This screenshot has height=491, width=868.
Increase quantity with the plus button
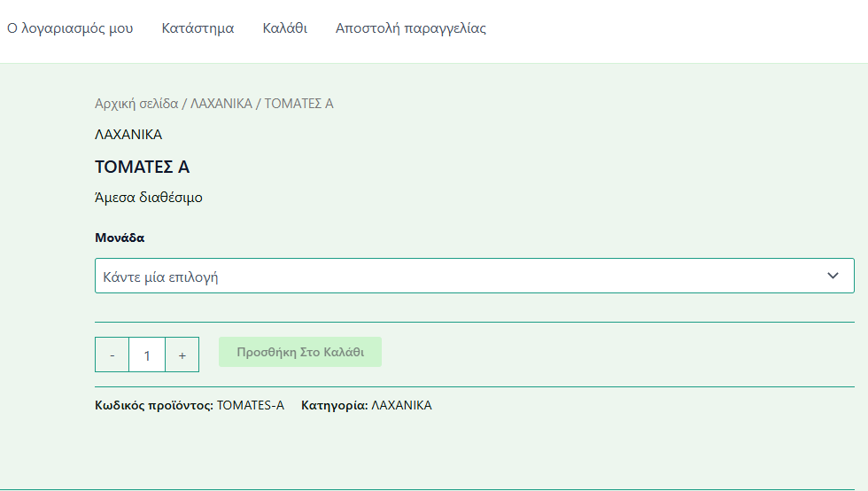(182, 355)
